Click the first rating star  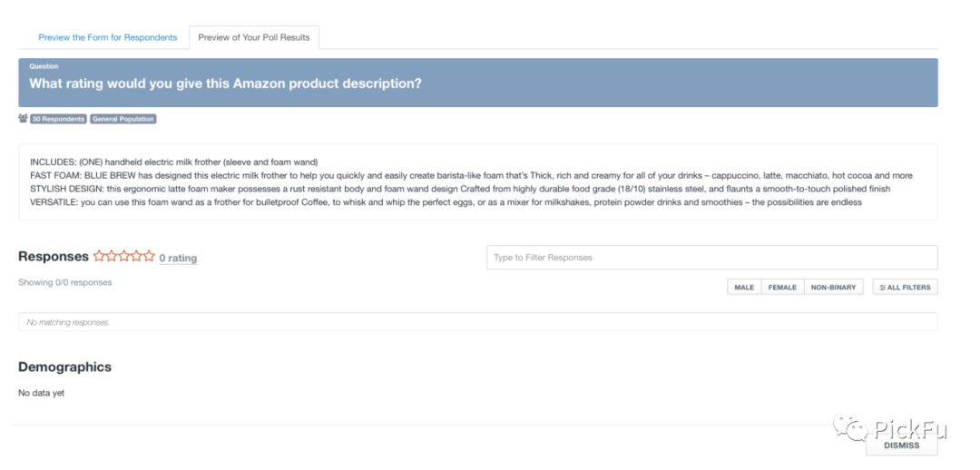click(100, 256)
